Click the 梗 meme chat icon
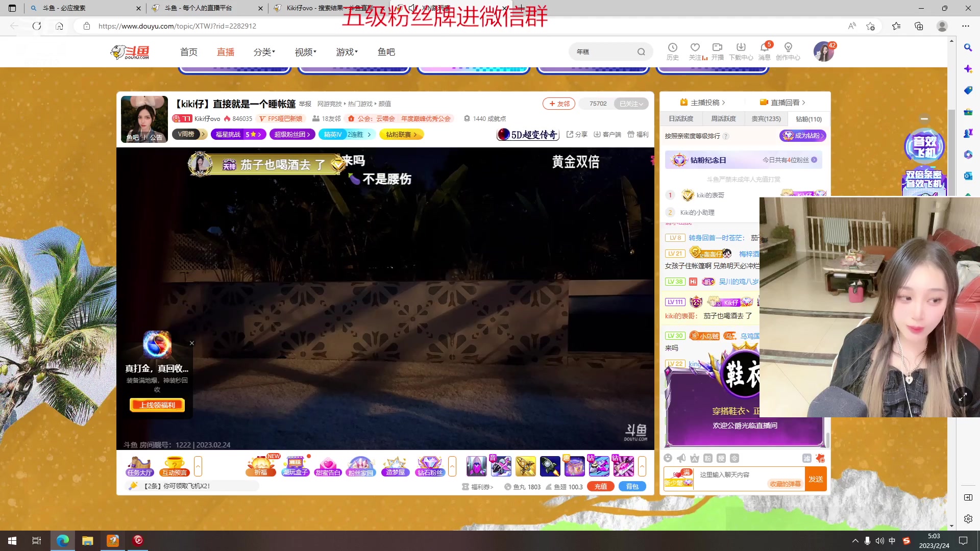Viewport: 980px width, 551px height. click(x=721, y=458)
